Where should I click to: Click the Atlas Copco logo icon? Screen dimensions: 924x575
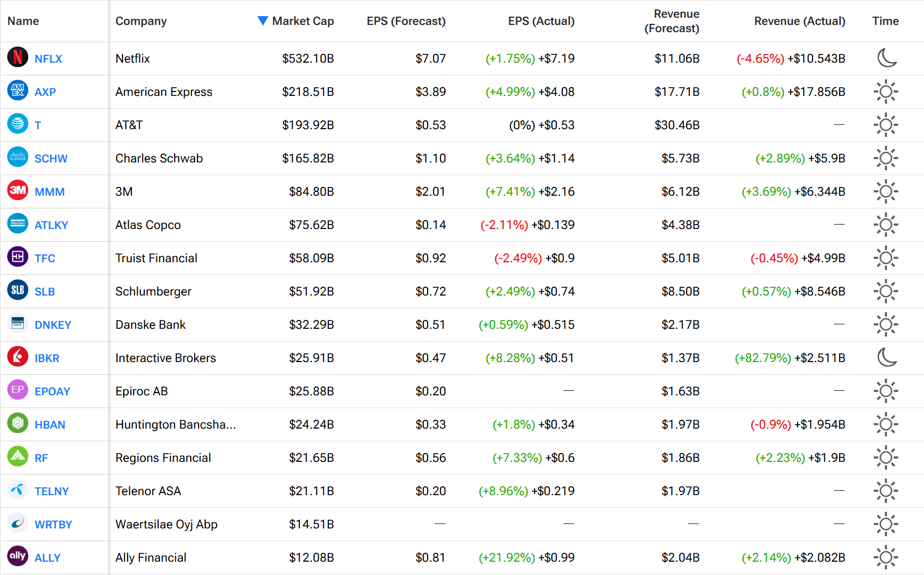(x=18, y=223)
